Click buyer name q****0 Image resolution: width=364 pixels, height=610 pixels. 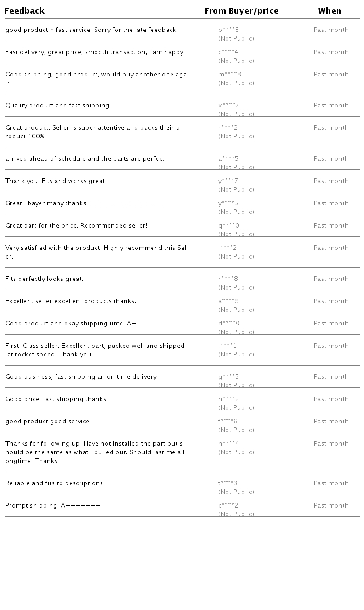[x=228, y=226]
